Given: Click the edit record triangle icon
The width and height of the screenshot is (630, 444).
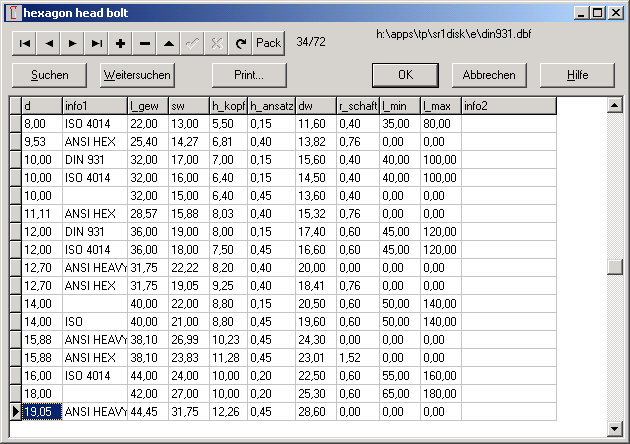Looking at the screenshot, I should (169, 43).
